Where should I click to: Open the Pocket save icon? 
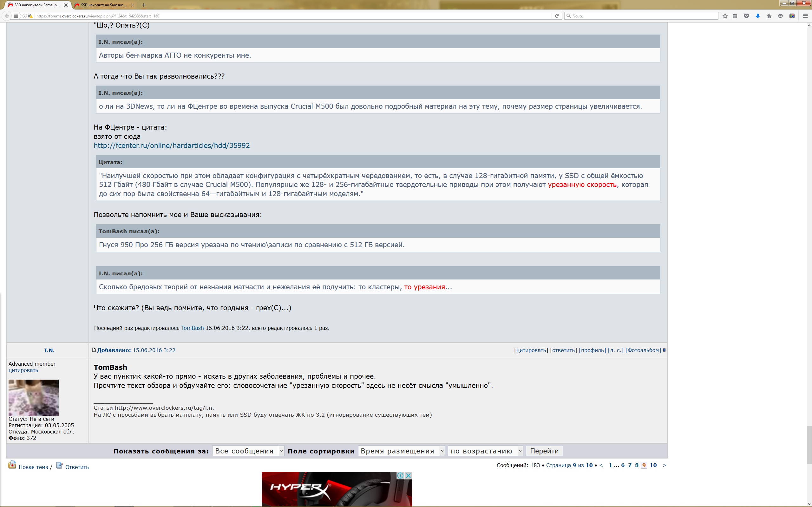[746, 16]
